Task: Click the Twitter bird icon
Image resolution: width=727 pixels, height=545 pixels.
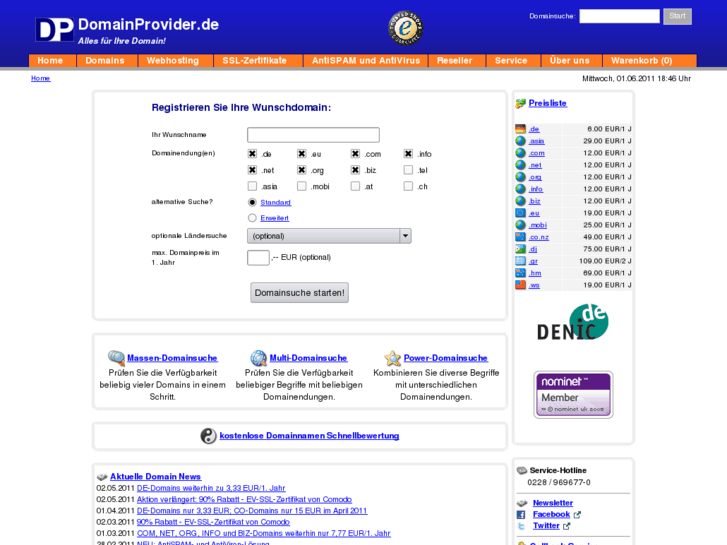Action: coord(521,526)
